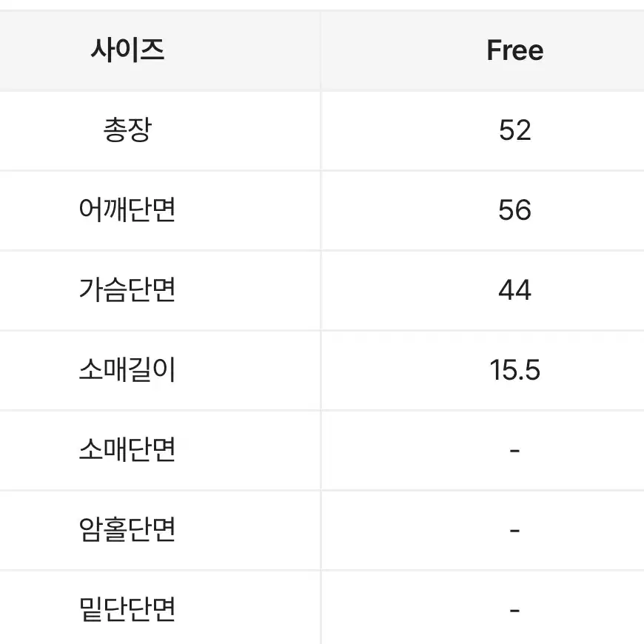Click the dash value for 밑단단면
This screenshot has width=644, height=644.
pyautogui.click(x=515, y=611)
